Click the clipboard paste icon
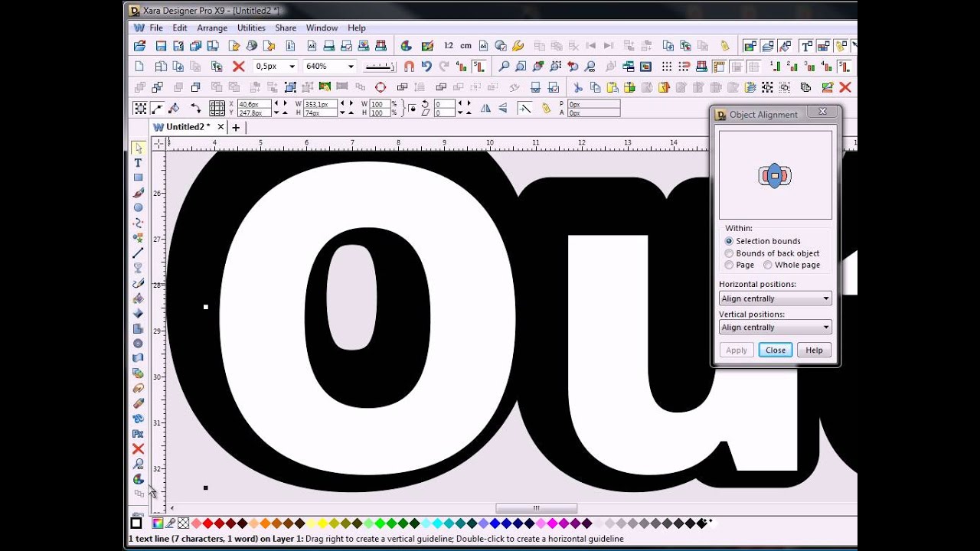Viewport: 980px width, 551px height. point(612,87)
